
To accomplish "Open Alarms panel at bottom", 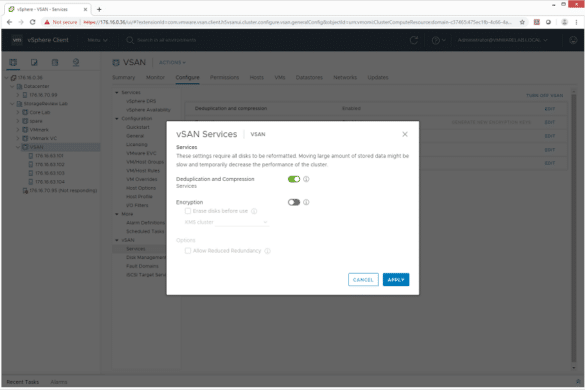I will click(59, 382).
